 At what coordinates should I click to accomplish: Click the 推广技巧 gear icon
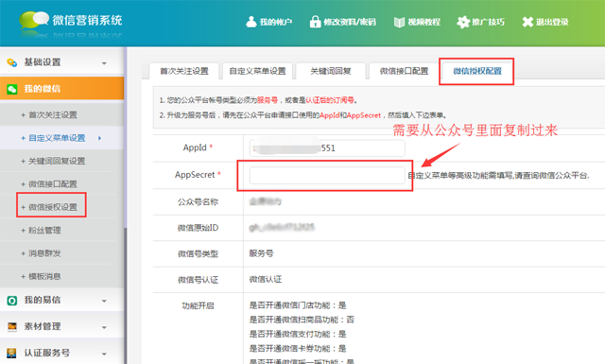[x=463, y=22]
